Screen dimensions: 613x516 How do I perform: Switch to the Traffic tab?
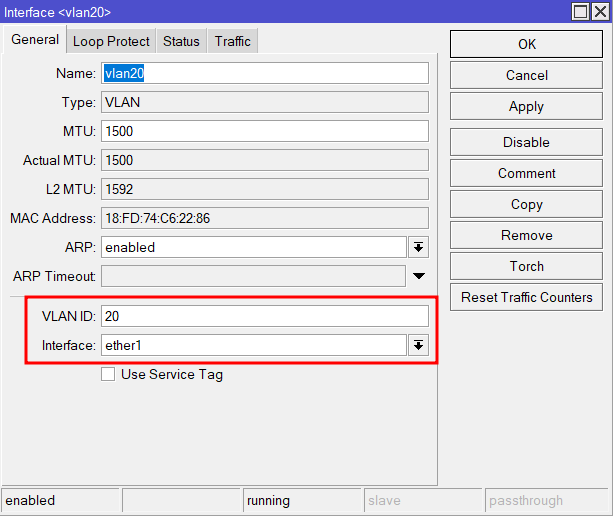[x=232, y=41]
